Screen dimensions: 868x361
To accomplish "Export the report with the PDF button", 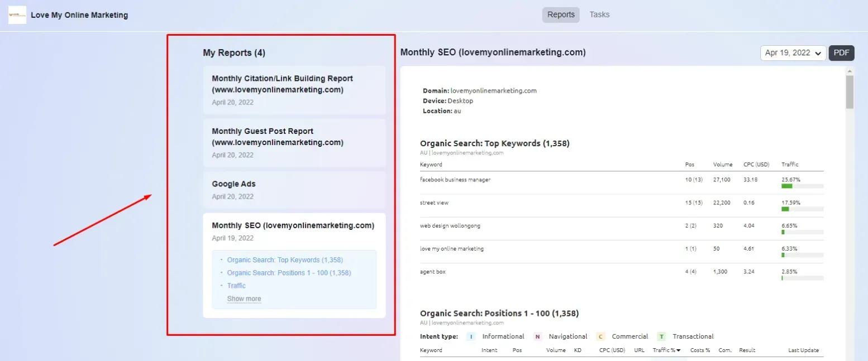I will coord(841,53).
